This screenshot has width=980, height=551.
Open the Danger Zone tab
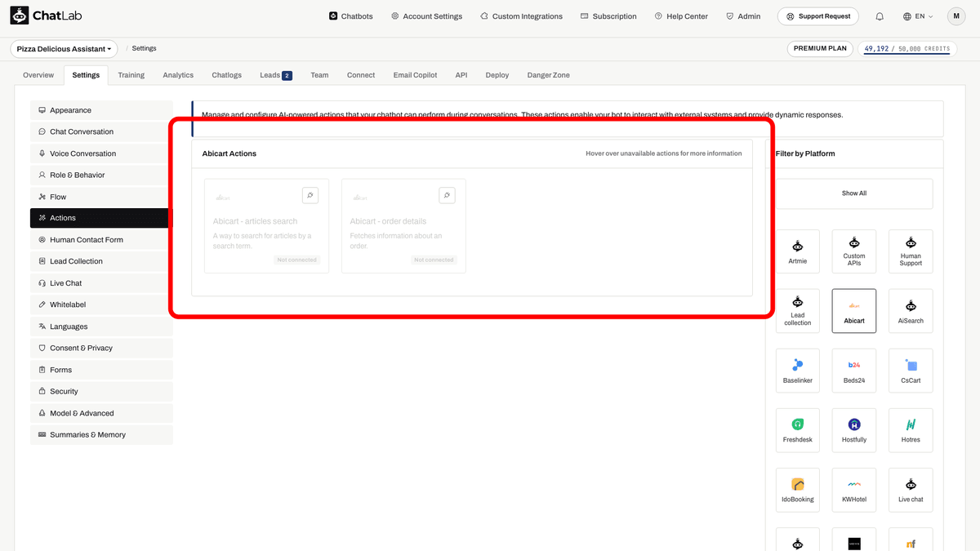click(x=549, y=75)
